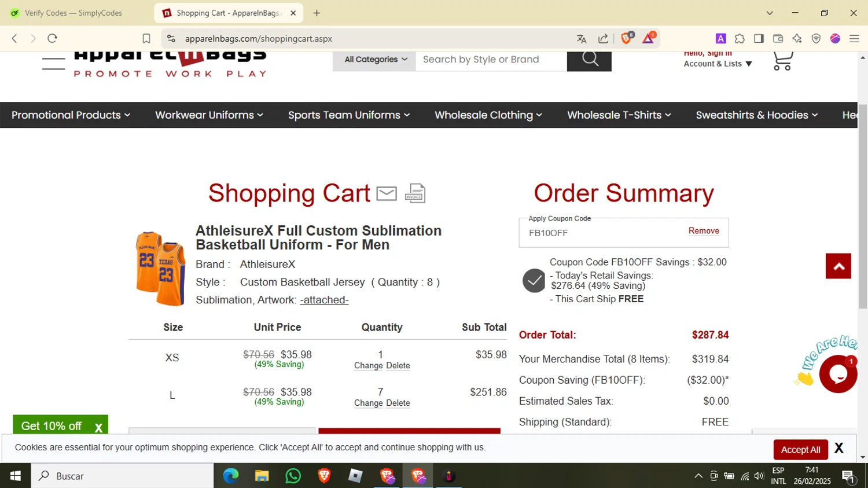This screenshot has width=868, height=488.
Task: Show hidden system tray icons
Action: click(698, 476)
